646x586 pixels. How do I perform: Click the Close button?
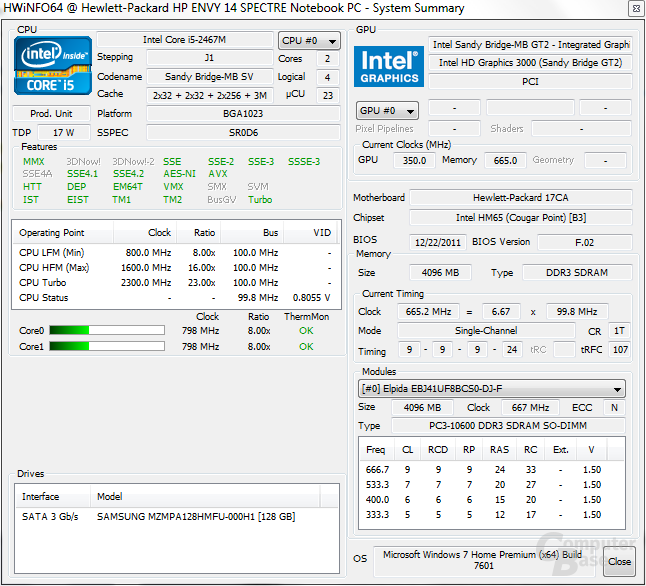tap(619, 561)
